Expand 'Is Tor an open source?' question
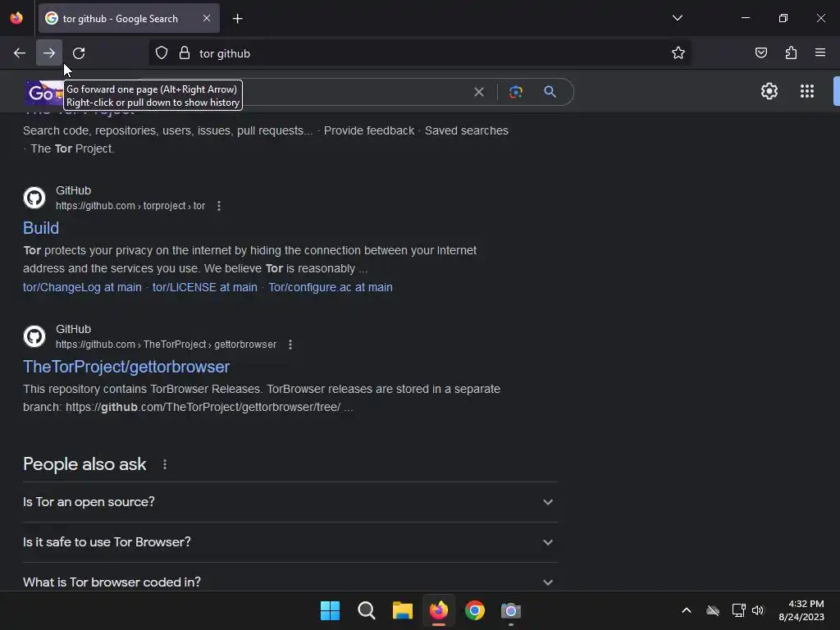Image resolution: width=840 pixels, height=630 pixels. tap(290, 502)
